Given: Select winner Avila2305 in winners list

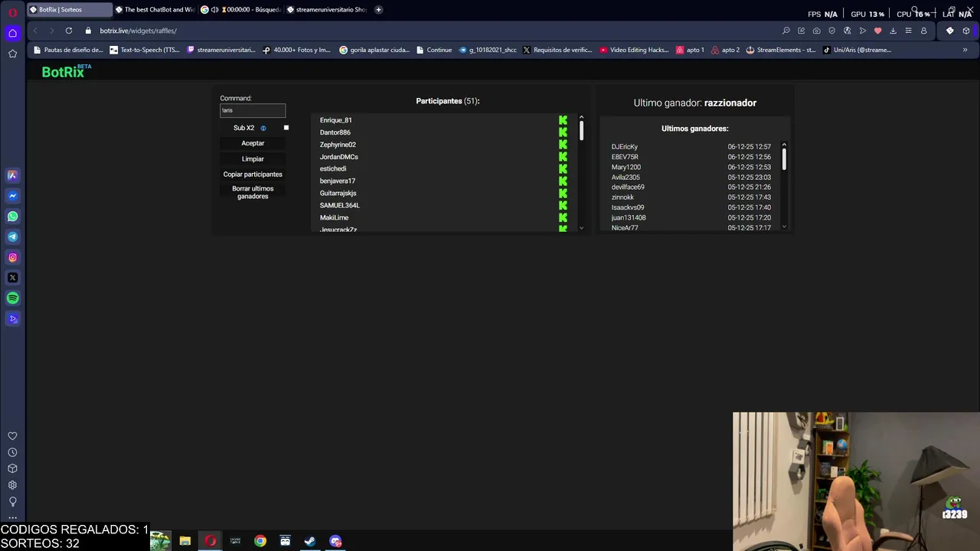Looking at the screenshot, I should pos(626,178).
